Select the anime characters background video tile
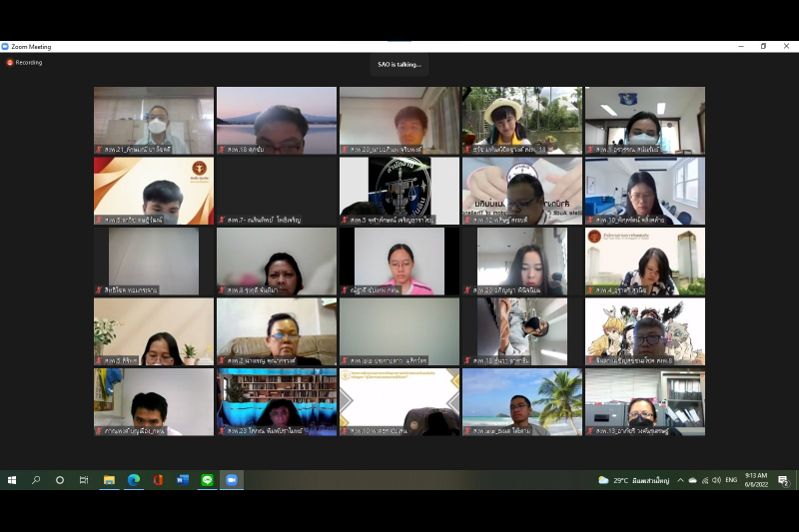 click(644, 331)
